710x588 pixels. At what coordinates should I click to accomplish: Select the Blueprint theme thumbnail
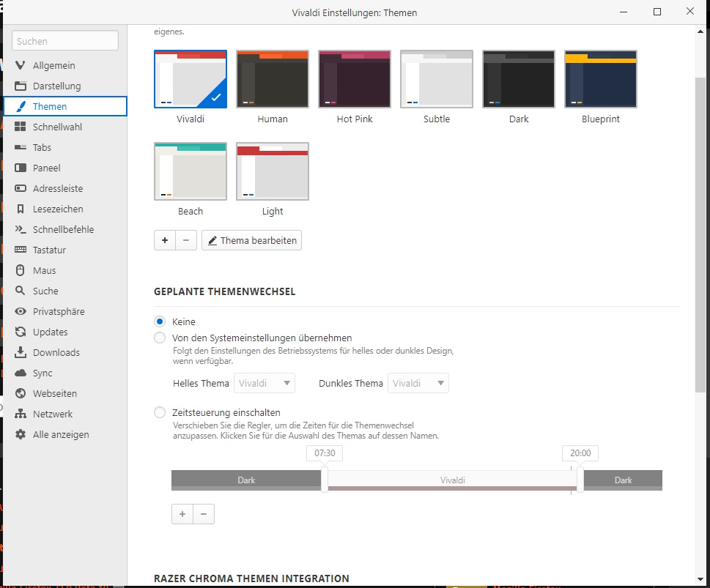click(x=601, y=79)
